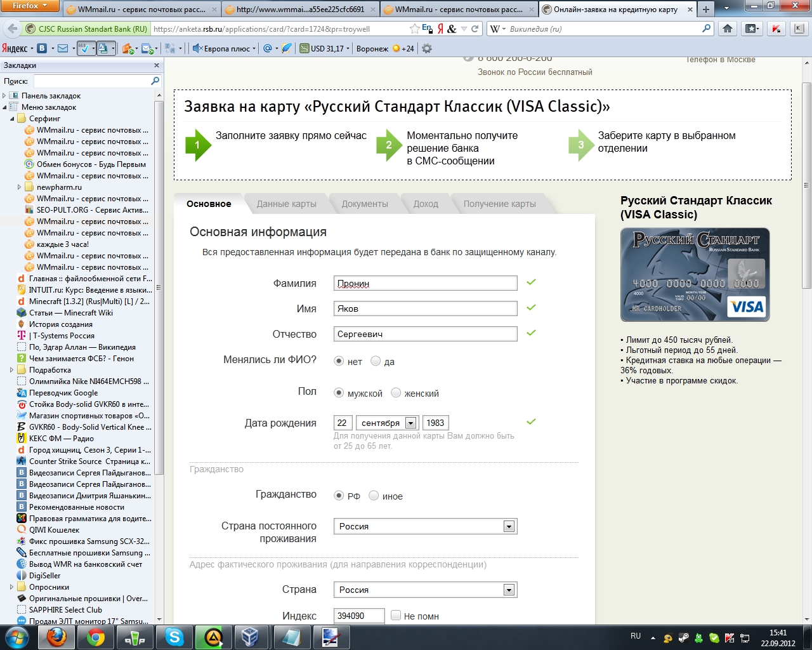
Task: Collapse the Серфинг bookmarks folder
Action: tap(12, 119)
